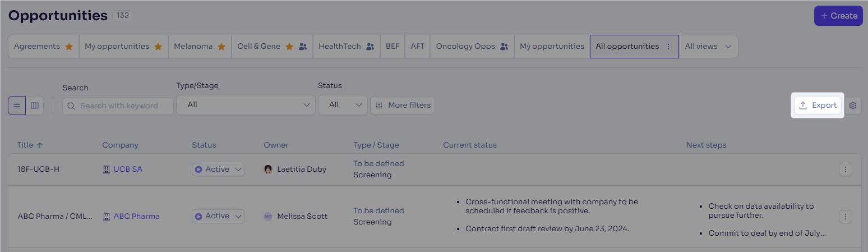This screenshot has height=252, width=868.
Task: Open Active status dropdown for 18F-UCB-H
Action: [x=219, y=169]
